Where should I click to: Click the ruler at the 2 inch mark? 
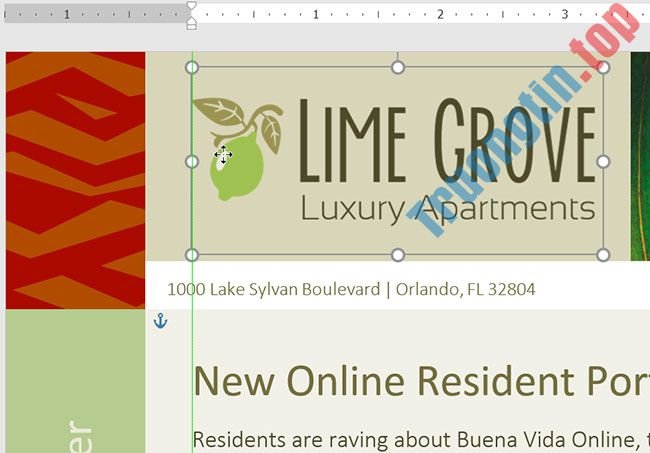[x=440, y=15]
